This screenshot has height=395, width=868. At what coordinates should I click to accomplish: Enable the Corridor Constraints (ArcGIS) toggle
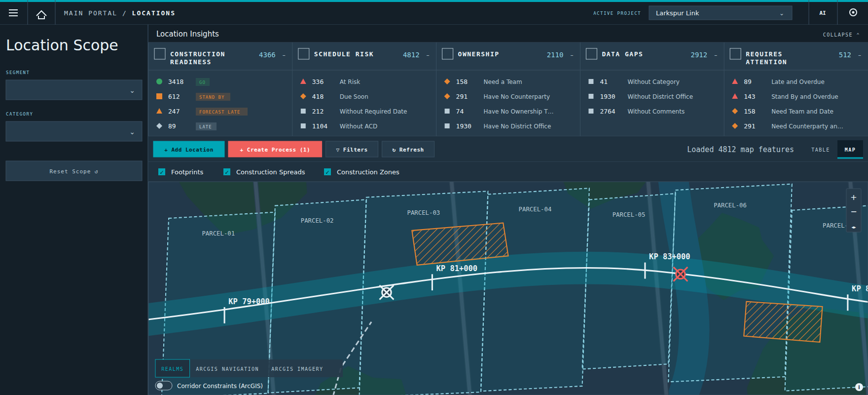click(x=164, y=386)
